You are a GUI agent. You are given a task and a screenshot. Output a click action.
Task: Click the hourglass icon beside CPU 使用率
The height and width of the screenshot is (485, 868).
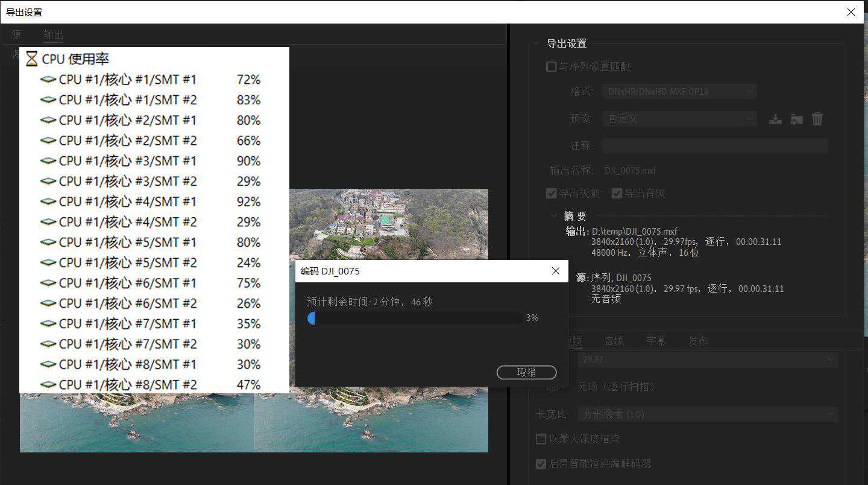click(32, 59)
